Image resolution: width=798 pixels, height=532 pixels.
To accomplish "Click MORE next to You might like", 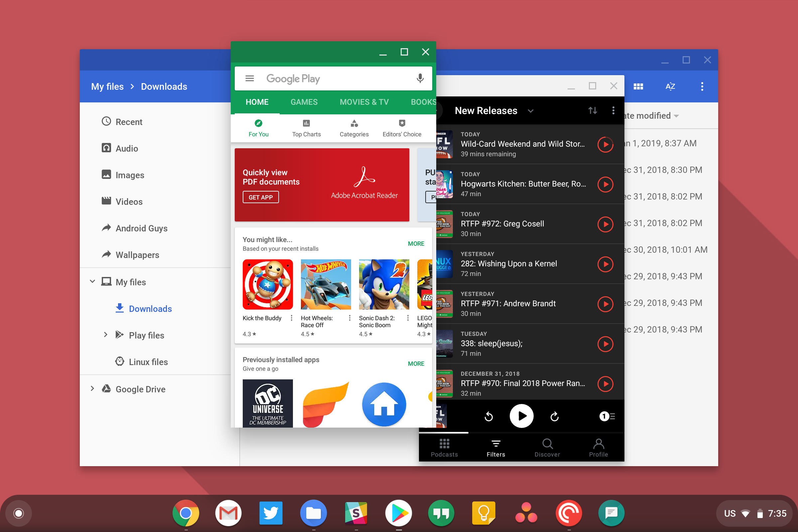I will click(416, 244).
